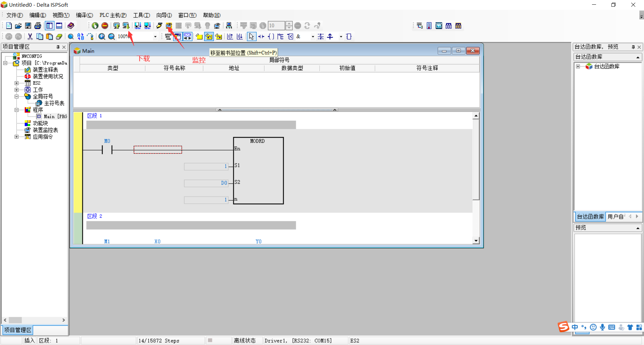The height and width of the screenshot is (345, 644).
Task: Collapse the 预览 panel section
Action: click(638, 228)
